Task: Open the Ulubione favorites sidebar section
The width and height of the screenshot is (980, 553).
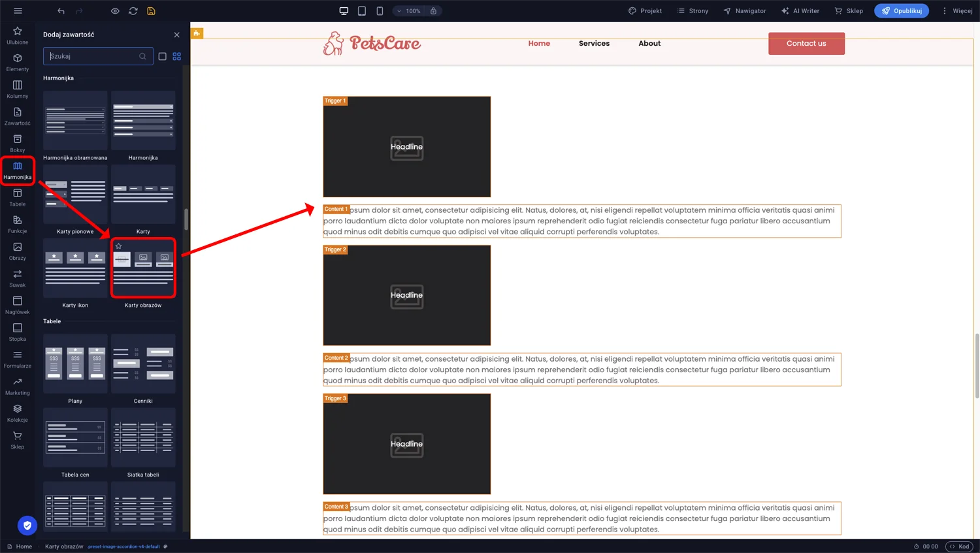Action: [18, 35]
